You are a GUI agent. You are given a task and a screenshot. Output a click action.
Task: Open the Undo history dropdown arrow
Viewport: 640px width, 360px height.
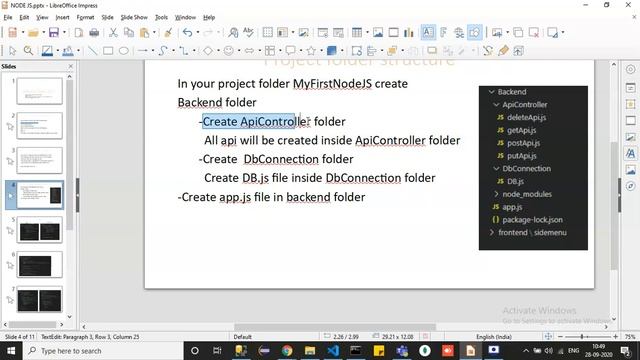[x=198, y=32]
